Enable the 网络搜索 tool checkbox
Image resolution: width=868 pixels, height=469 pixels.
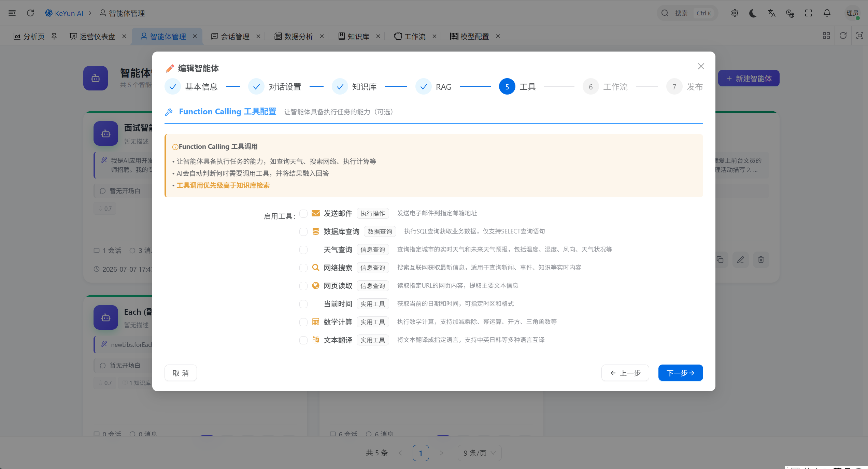303,268
